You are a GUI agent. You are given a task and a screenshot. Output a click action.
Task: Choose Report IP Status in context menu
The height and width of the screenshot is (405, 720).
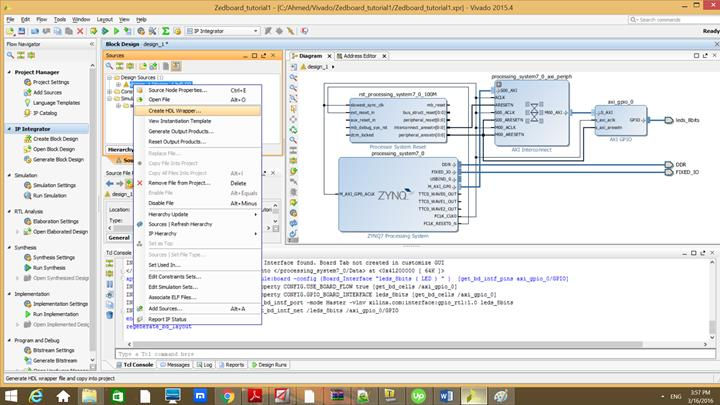[197, 319]
